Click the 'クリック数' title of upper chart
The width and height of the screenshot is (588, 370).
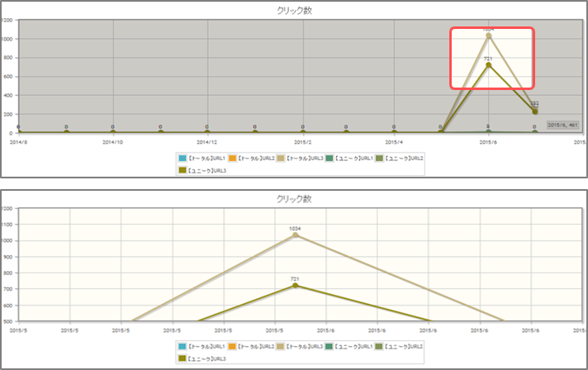(x=294, y=11)
